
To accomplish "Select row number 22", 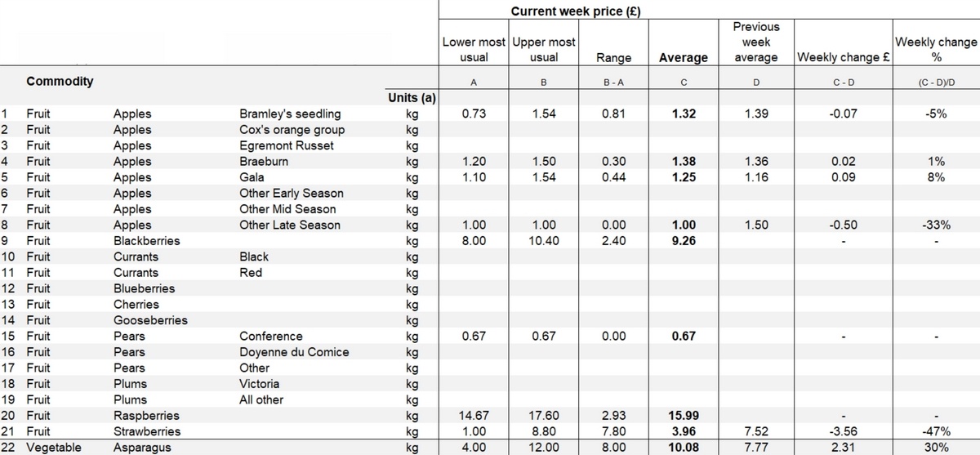I will pyautogui.click(x=9, y=448).
